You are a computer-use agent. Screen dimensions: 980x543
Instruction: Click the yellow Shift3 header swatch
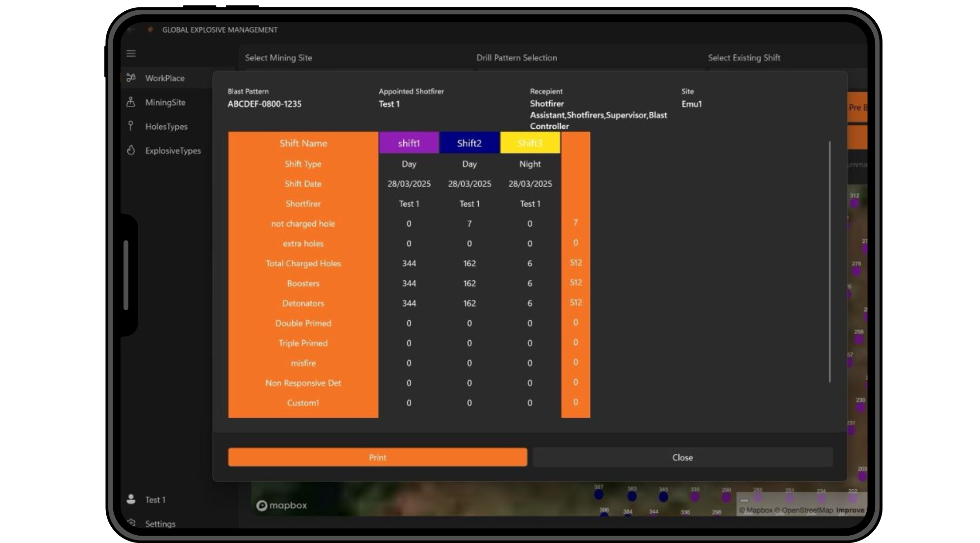pos(529,143)
